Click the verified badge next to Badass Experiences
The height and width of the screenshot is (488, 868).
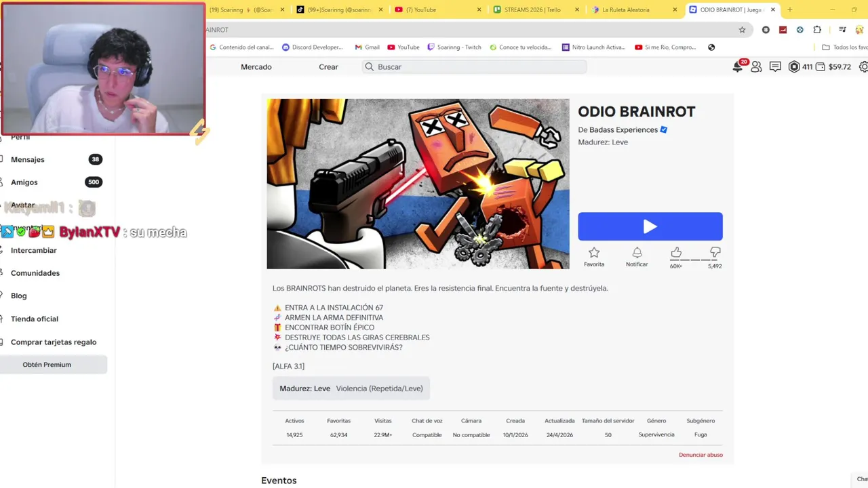[x=664, y=129]
